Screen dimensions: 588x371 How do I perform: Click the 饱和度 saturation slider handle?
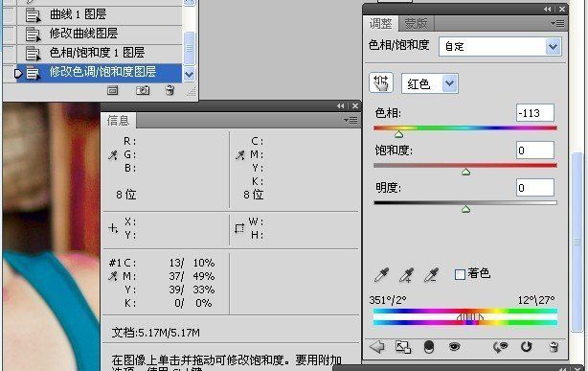pyautogui.click(x=465, y=172)
